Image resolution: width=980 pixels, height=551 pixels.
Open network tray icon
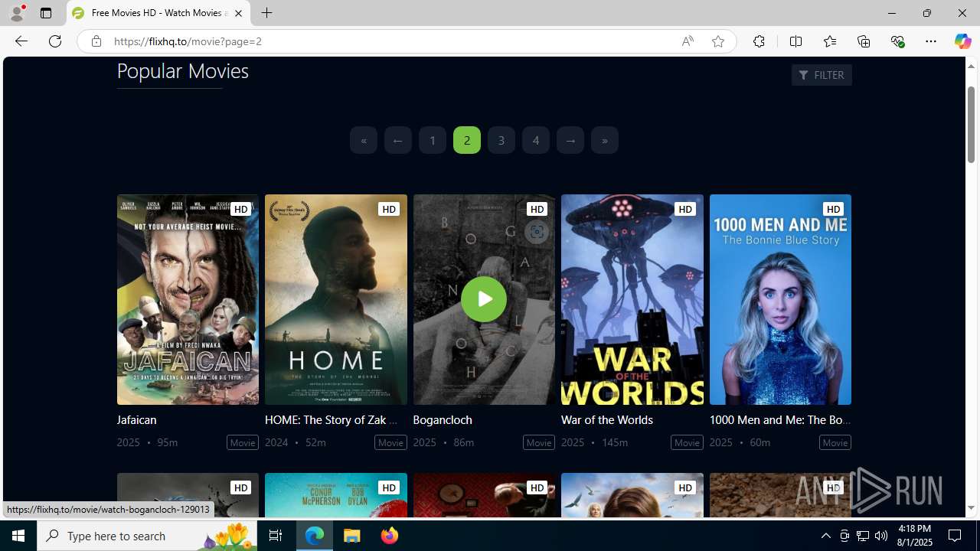[863, 536]
